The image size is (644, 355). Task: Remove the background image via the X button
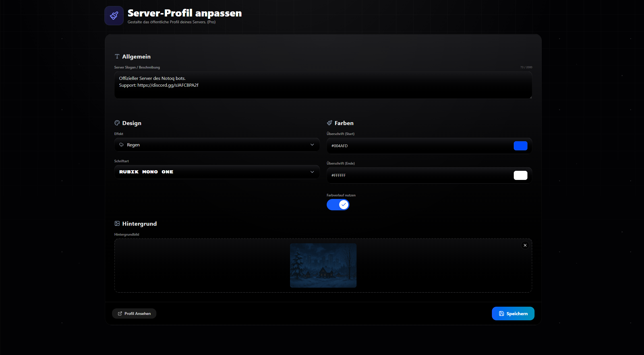click(525, 245)
